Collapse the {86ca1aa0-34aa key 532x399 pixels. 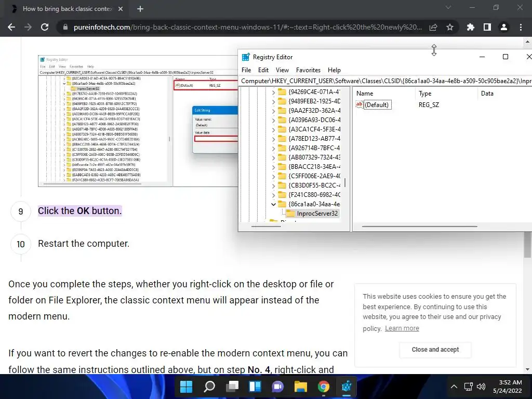coord(273,204)
